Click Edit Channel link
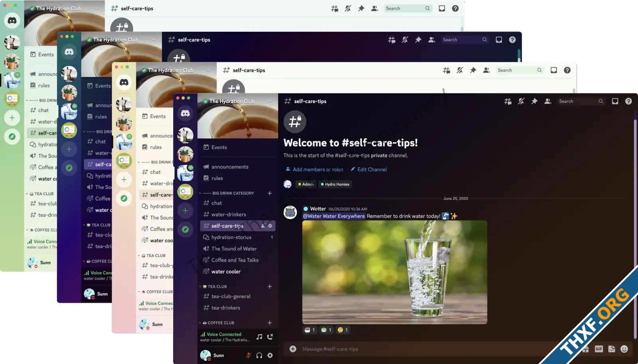The image size is (638, 364). point(368,169)
